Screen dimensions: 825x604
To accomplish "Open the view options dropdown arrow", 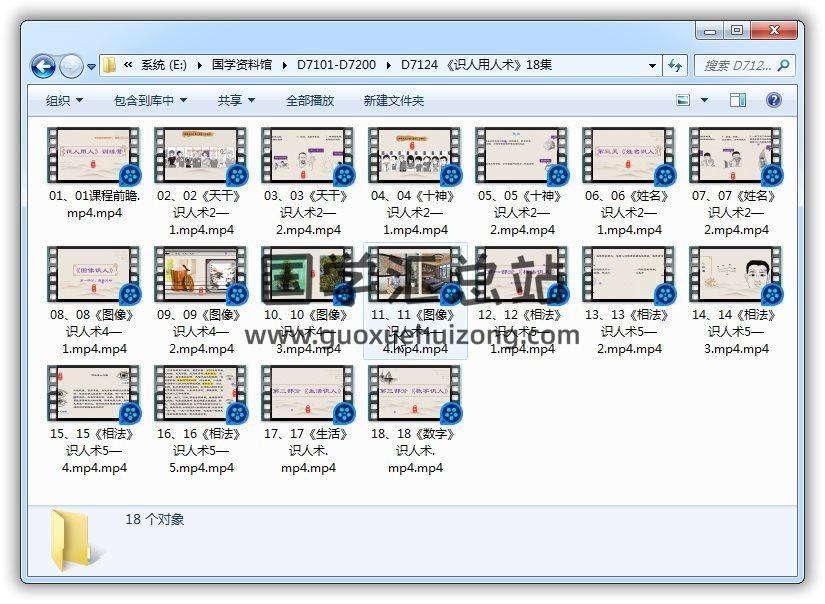I will 704,100.
